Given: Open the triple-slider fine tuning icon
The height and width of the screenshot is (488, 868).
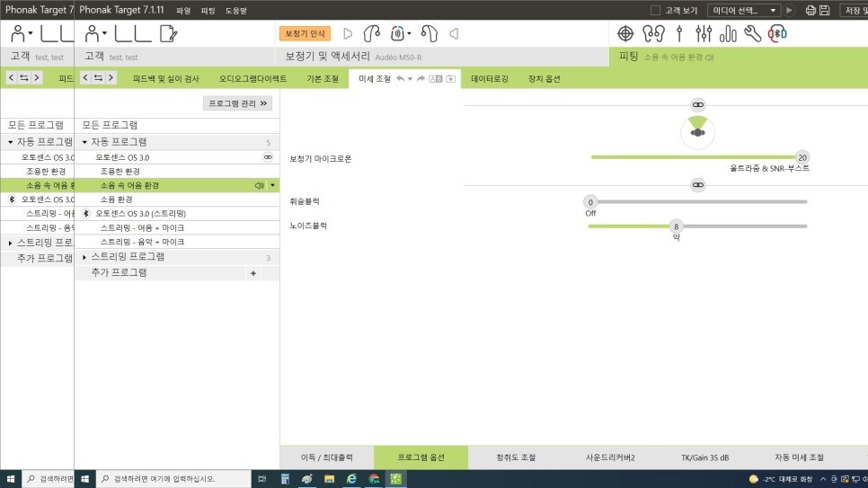Looking at the screenshot, I should click(704, 34).
